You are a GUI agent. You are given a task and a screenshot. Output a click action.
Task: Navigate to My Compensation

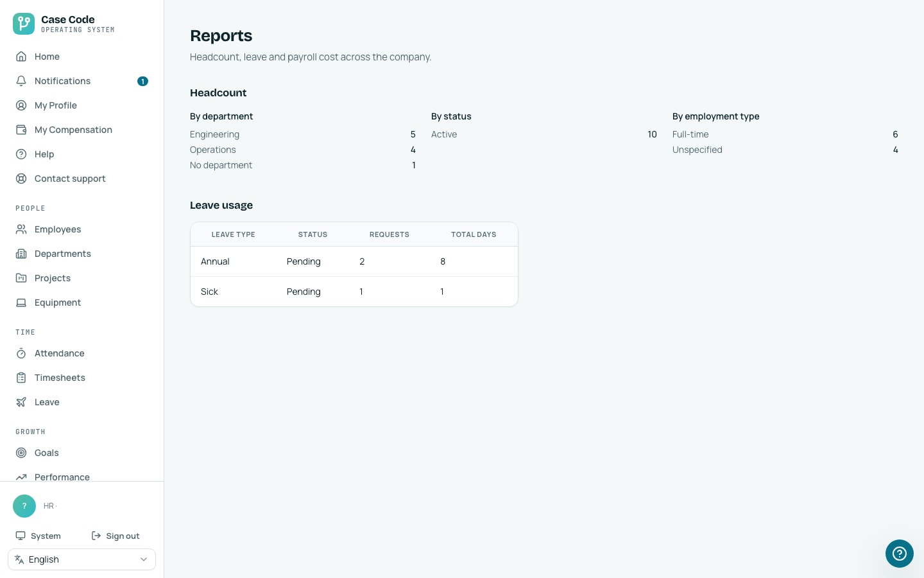(81, 130)
